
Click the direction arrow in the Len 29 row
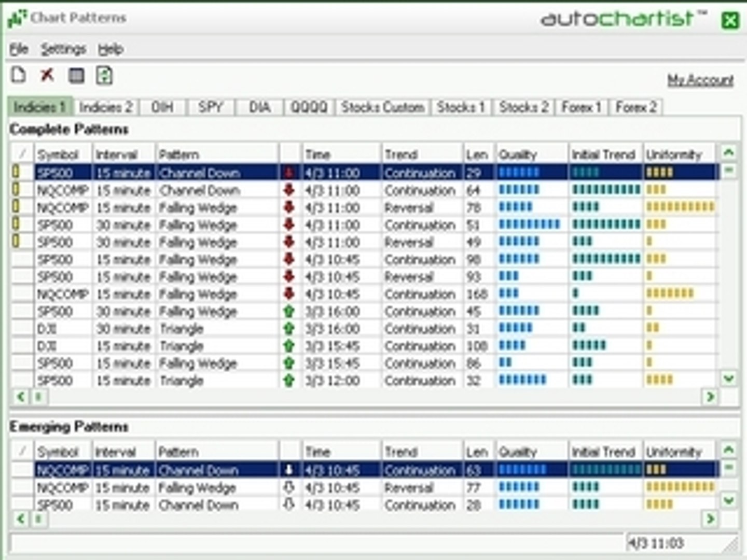pyautogui.click(x=289, y=173)
